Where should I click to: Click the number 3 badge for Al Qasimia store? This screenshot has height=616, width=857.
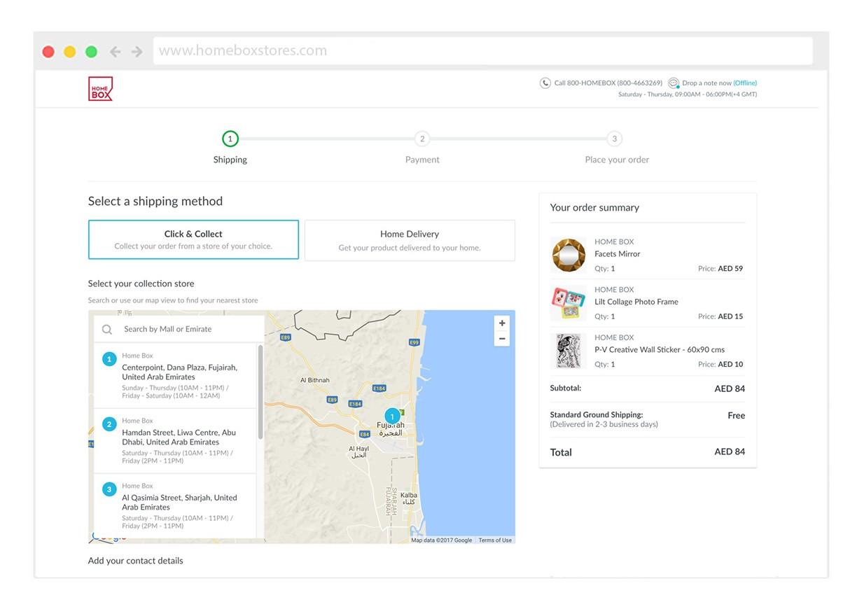pyautogui.click(x=109, y=489)
